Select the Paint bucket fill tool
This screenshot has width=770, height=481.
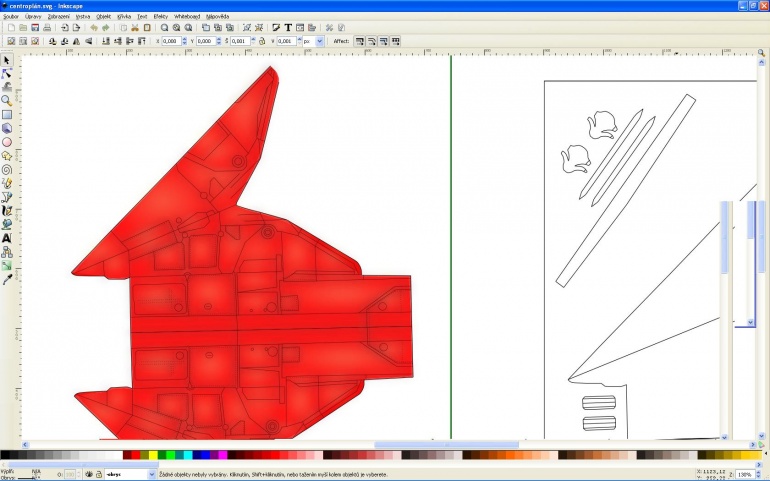pos(6,225)
